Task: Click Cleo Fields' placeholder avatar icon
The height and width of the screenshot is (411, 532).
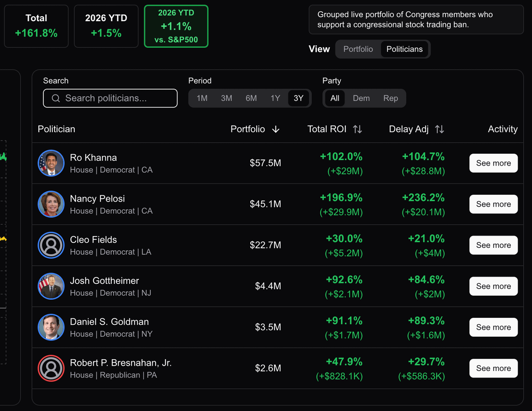Action: 51,245
